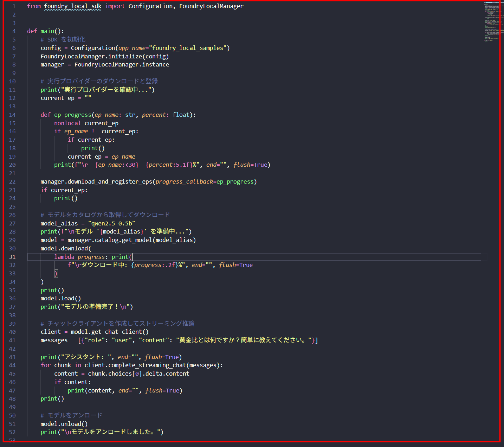Click the string "モデルの準備完了！\n"
504x447 pixels.
[96, 307]
